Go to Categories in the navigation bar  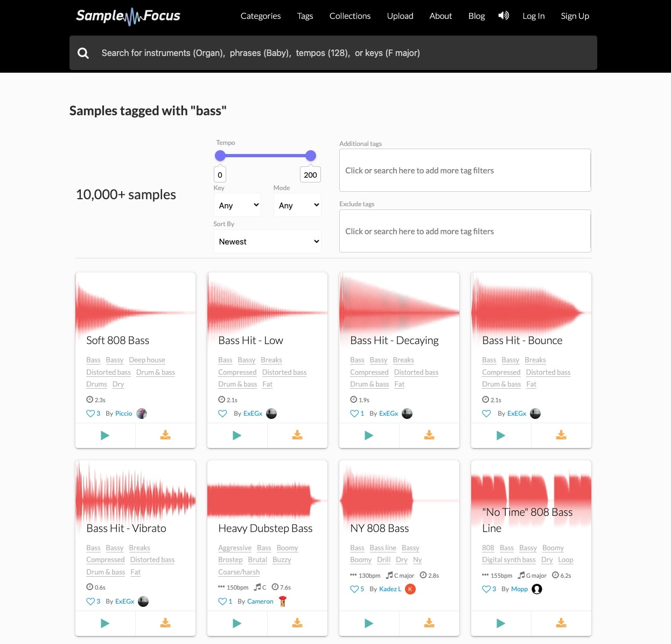[x=261, y=16]
